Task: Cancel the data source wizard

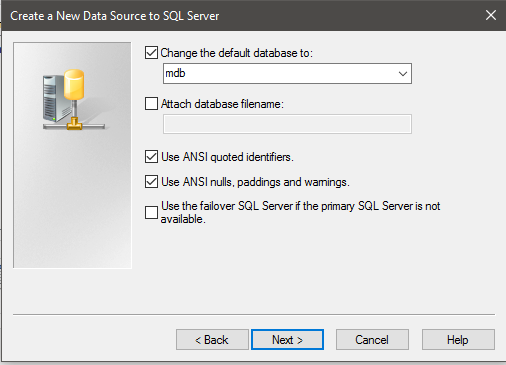Action: click(x=372, y=340)
